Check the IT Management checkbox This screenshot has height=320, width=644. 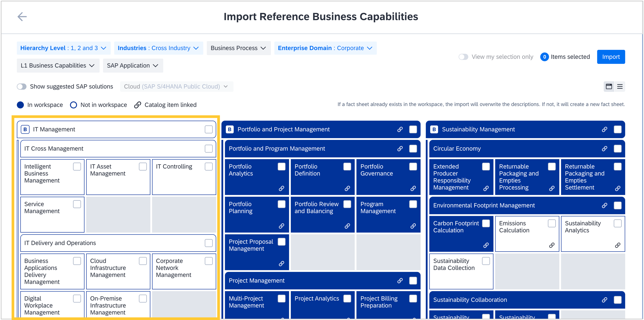tap(208, 129)
